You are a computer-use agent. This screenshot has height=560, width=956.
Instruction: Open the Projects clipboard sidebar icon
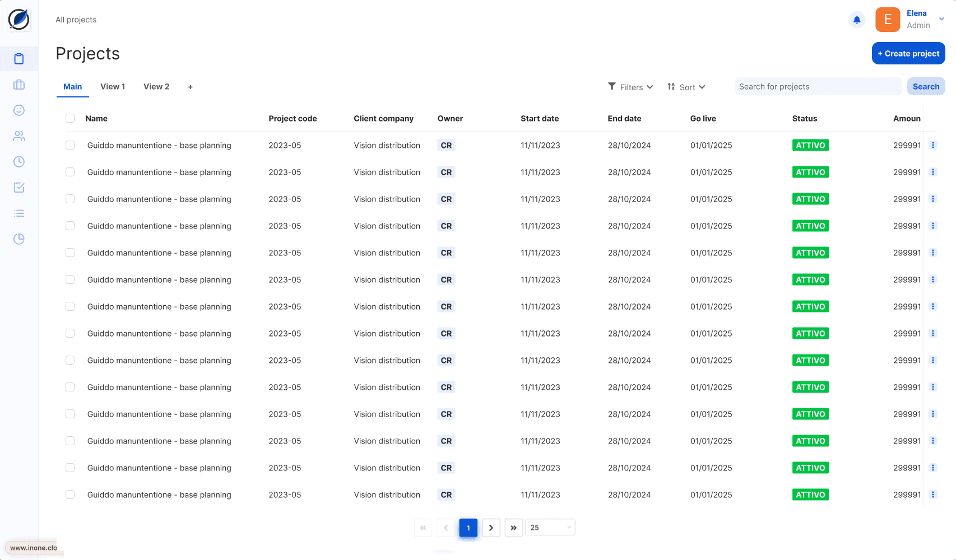click(19, 59)
